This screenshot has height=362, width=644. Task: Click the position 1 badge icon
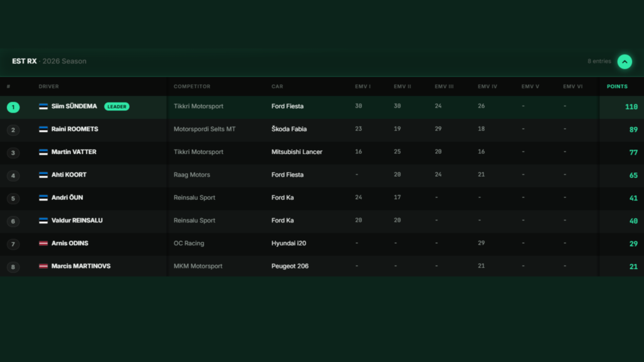[13, 107]
